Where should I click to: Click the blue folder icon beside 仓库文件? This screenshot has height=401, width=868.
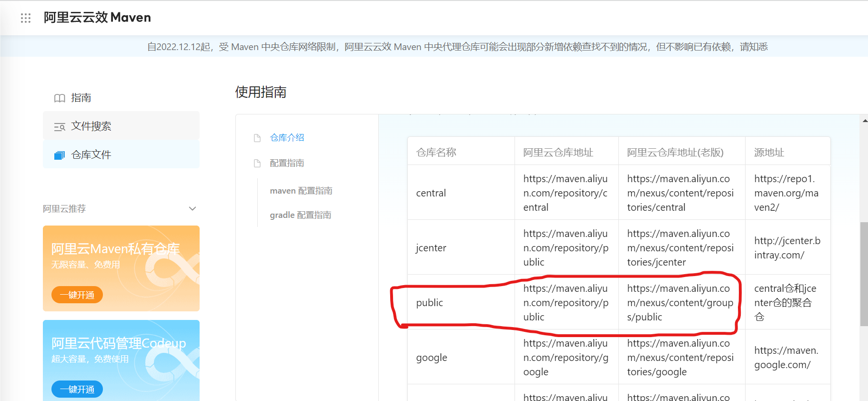(x=60, y=155)
